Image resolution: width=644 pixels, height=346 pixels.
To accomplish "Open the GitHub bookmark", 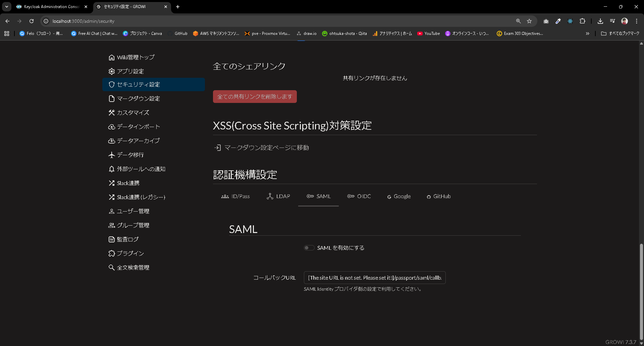I will (x=178, y=34).
